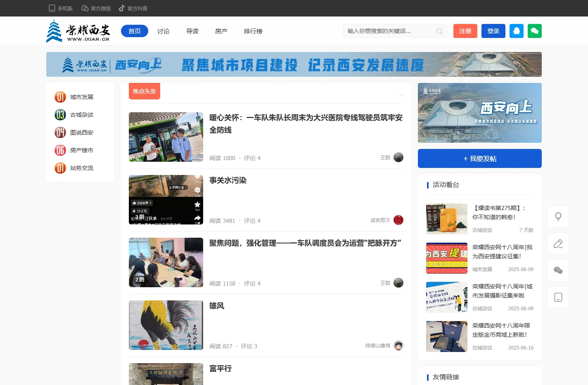Click the green WeChat login icon
The height and width of the screenshot is (385, 588).
[535, 31]
